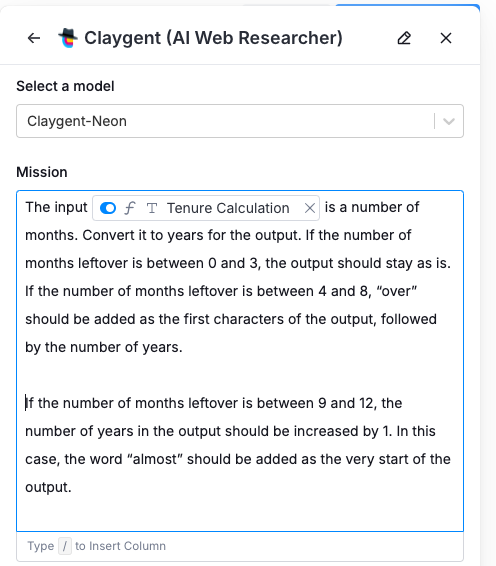Click the Claygent hat logo icon
496x566 pixels.
point(68,38)
